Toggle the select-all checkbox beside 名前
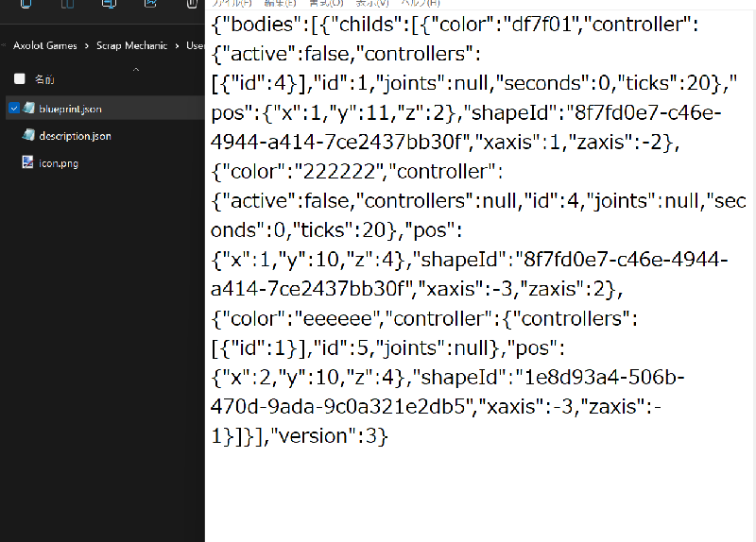Screen dimensions: 756x542 (x=19, y=79)
